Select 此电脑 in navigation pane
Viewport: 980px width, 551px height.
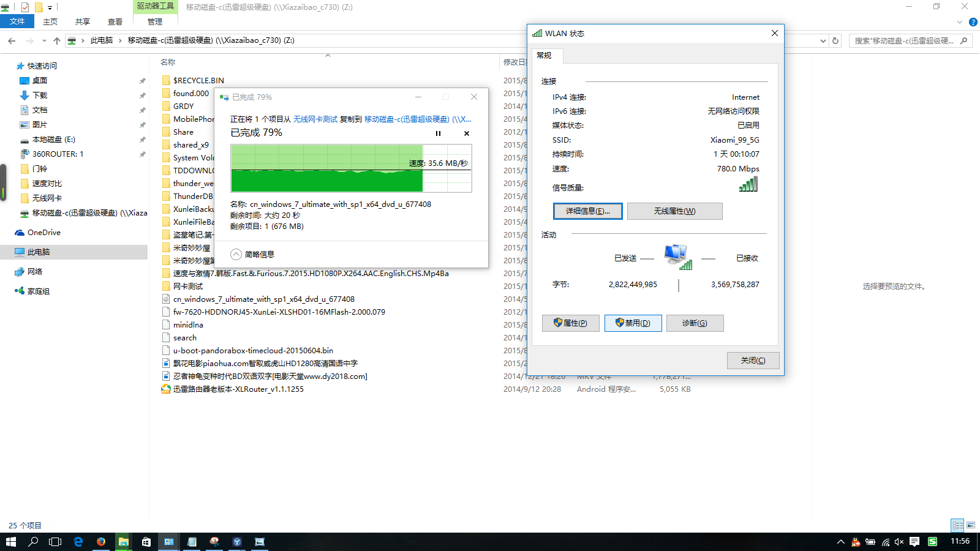(39, 252)
